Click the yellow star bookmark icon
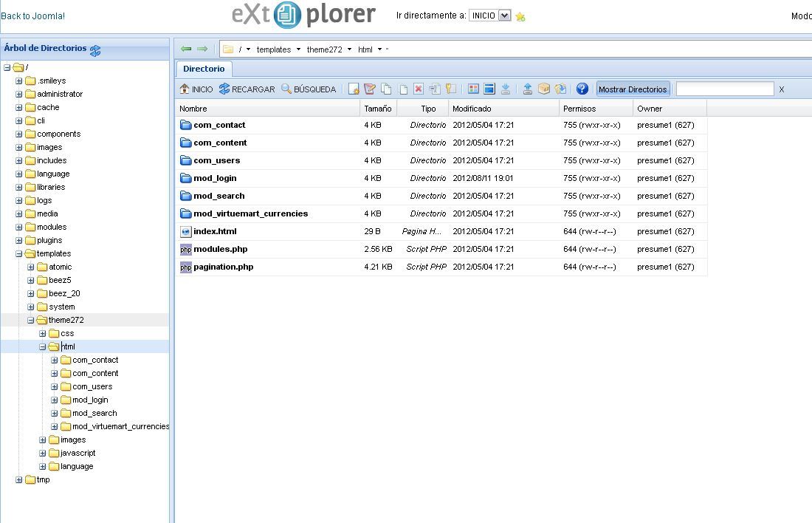The image size is (812, 523). coord(520,17)
